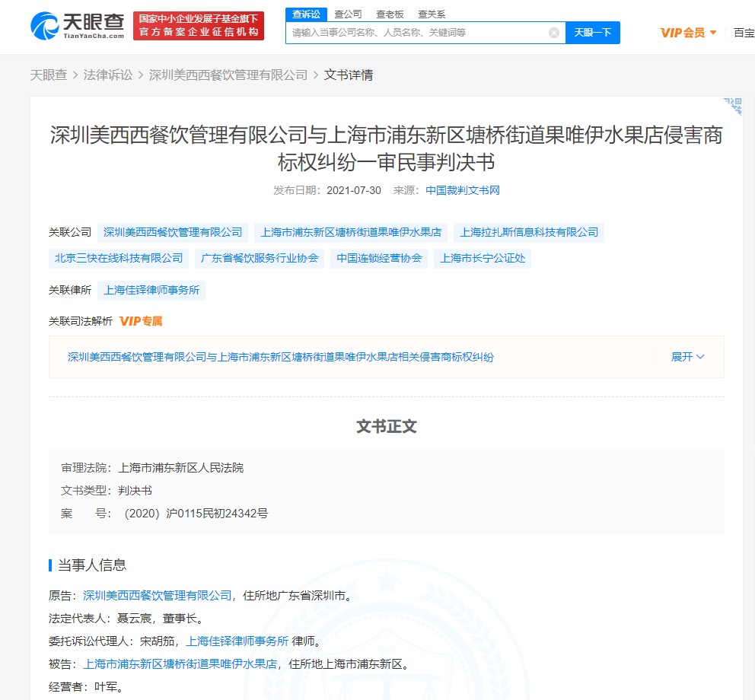Select the 当事人信息 section heading
This screenshot has height=700, width=755.
92,565
